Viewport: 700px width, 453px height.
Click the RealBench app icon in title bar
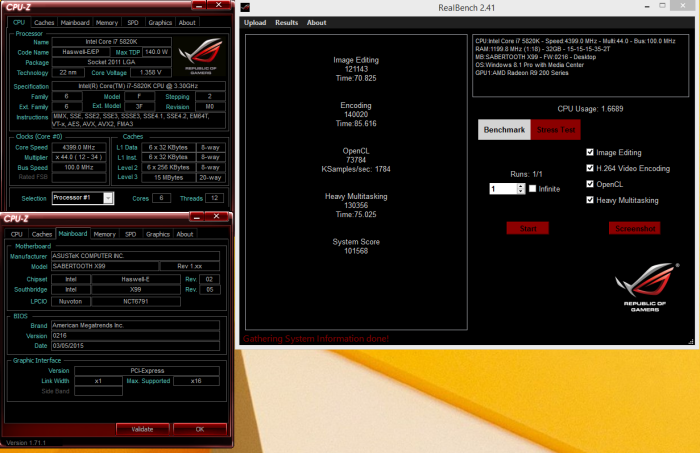point(245,7)
